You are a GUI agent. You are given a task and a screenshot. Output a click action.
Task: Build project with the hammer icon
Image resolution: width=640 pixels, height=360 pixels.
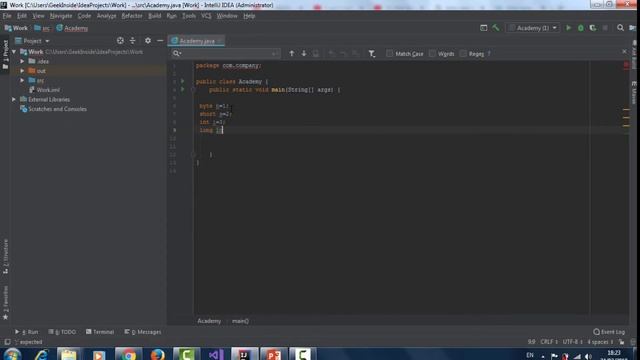point(496,28)
